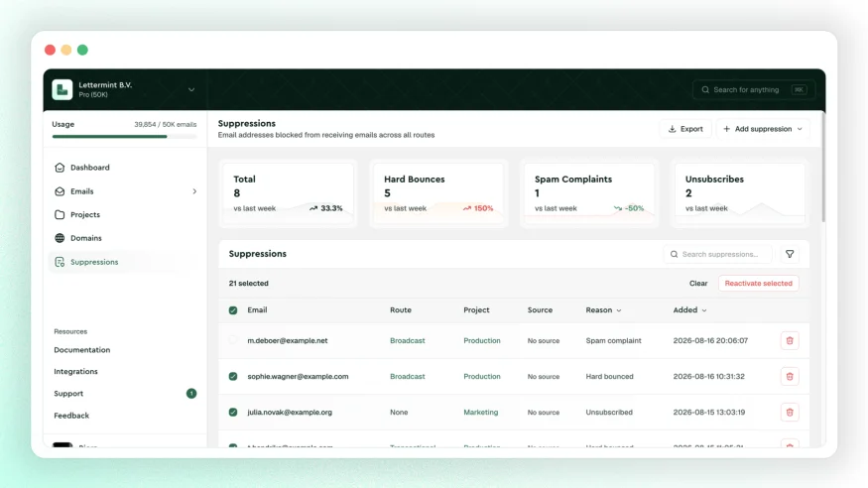Screen dimensions: 868x488
Task: Open the Broadcast route for sophie.wagner@example.com
Action: click(408, 376)
